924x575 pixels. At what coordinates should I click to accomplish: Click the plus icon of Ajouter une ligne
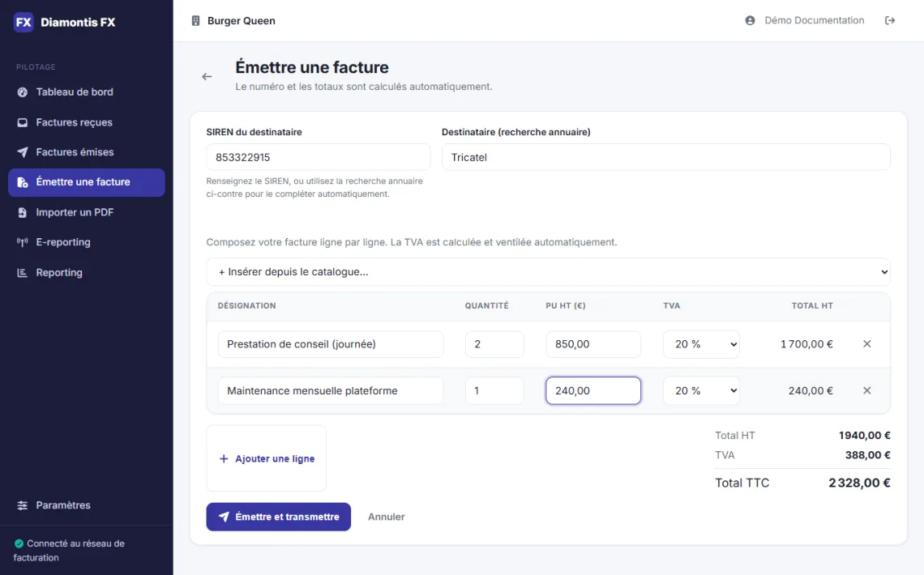pos(224,458)
